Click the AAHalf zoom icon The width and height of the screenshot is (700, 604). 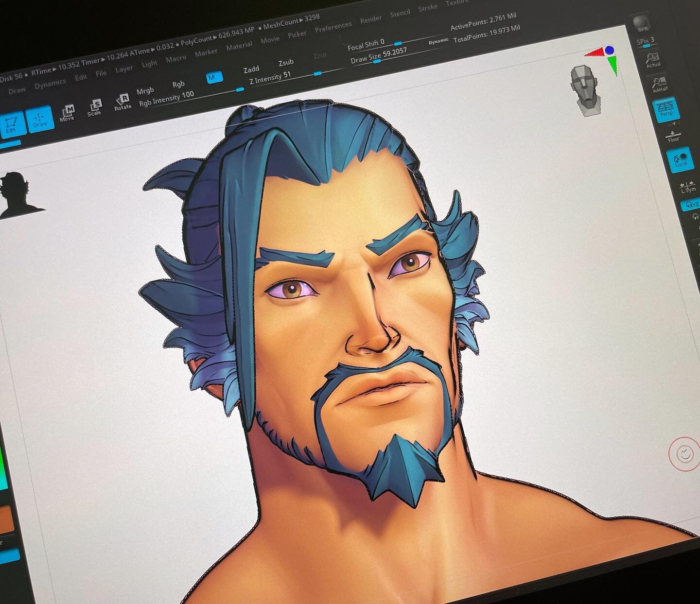659,85
